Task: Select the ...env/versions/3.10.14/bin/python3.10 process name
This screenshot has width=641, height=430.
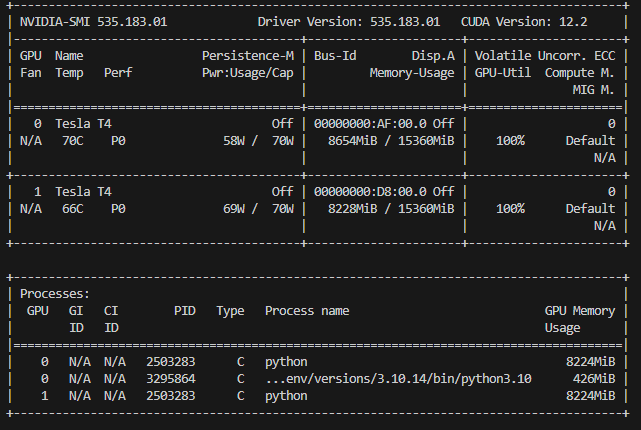Action: (x=398, y=379)
